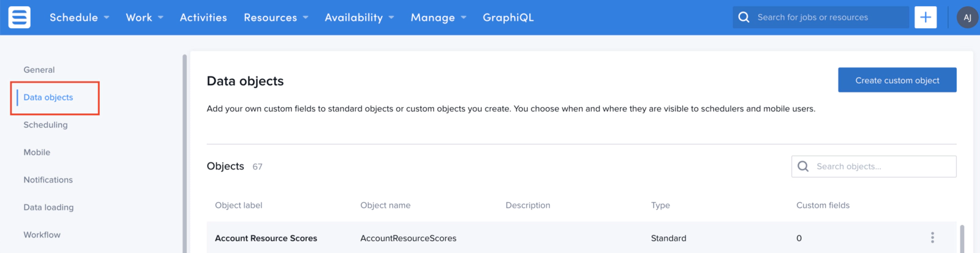Click the plus create icon in header

pos(925,17)
